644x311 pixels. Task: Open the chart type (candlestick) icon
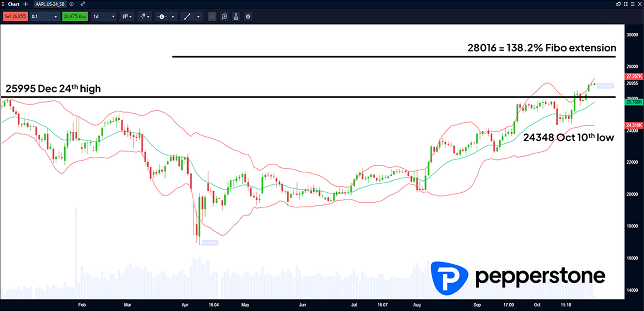pos(125,16)
